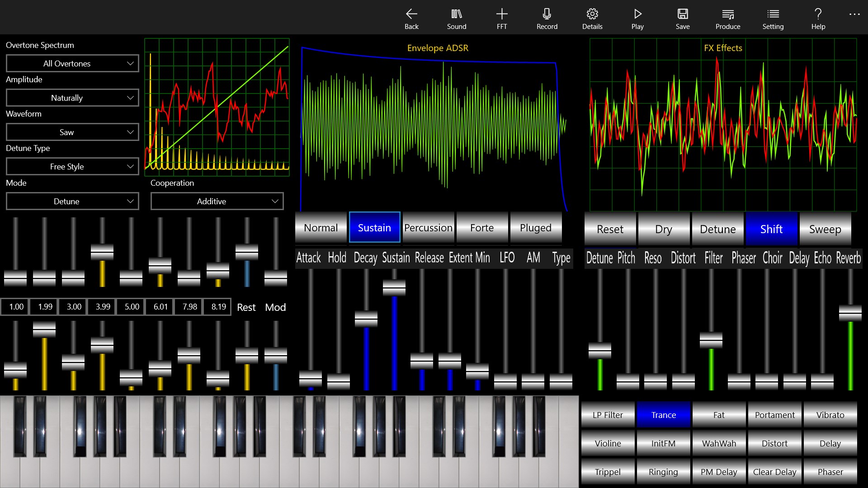Expand the Waveform Saw dropdown
The image size is (868, 488).
tap(72, 132)
